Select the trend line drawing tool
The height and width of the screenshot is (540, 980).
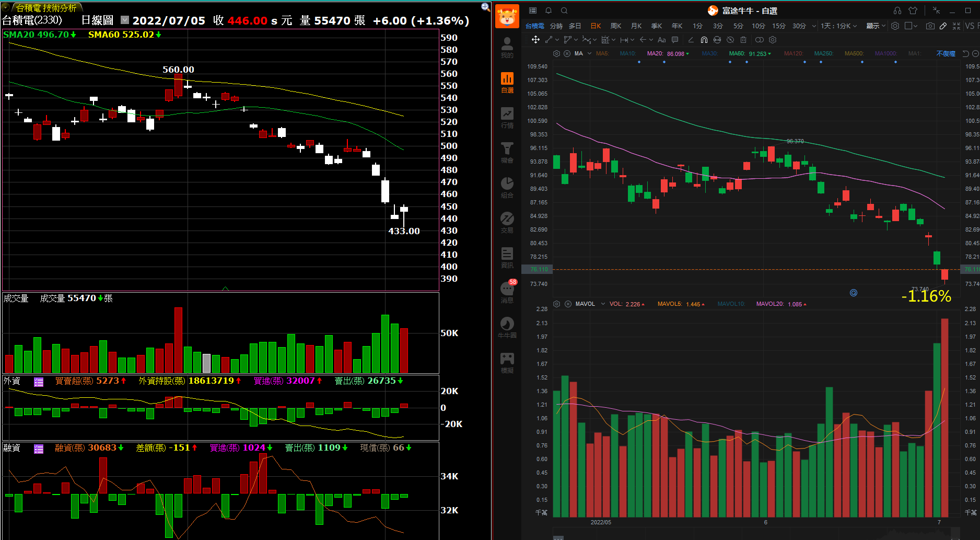[549, 40]
